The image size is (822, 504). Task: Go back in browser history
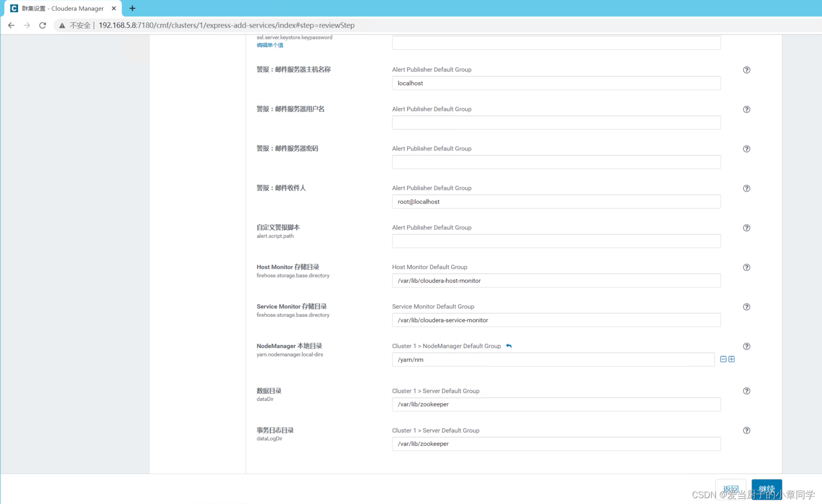coord(11,25)
